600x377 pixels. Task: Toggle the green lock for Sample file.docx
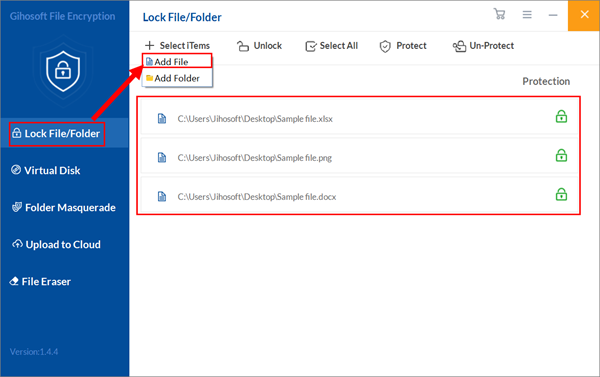[x=561, y=195]
